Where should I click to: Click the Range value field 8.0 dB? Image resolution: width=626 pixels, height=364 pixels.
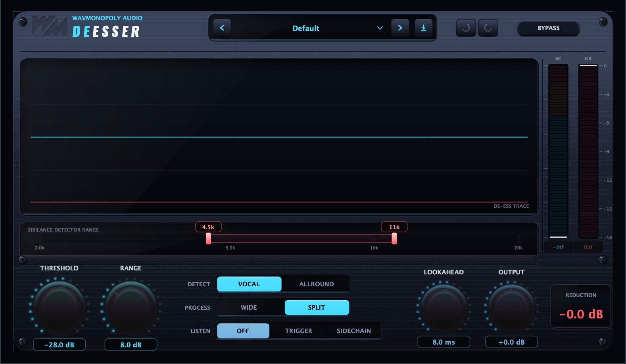pos(131,345)
